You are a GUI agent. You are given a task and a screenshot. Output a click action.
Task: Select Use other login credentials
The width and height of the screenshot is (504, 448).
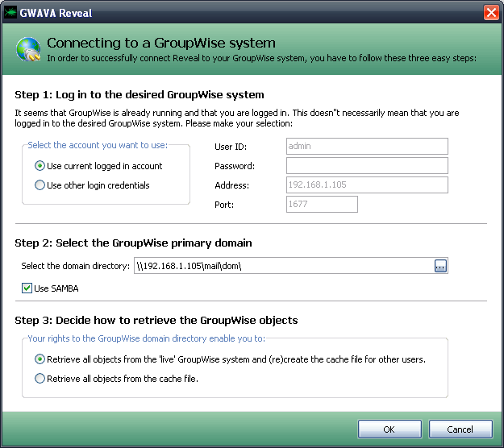tap(92, 185)
